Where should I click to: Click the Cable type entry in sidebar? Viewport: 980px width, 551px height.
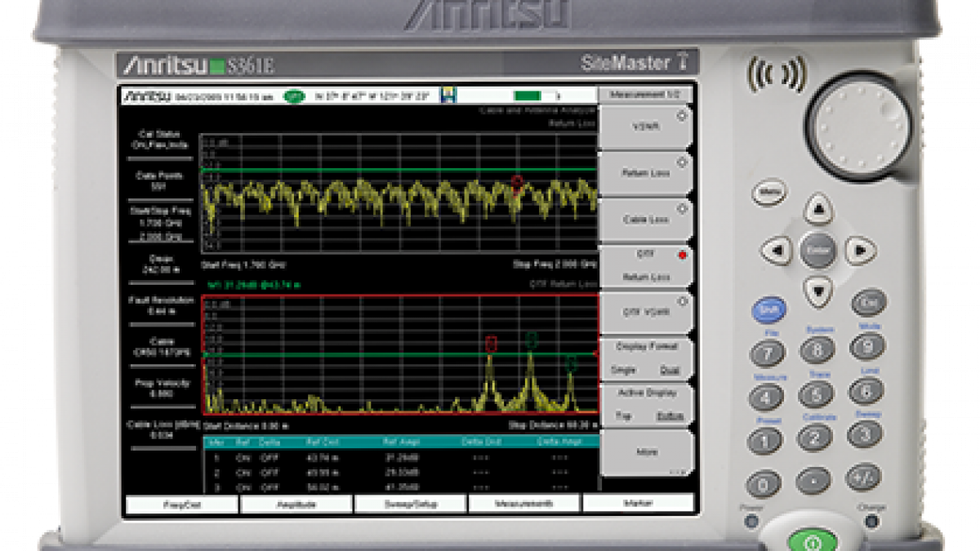pyautogui.click(x=160, y=347)
